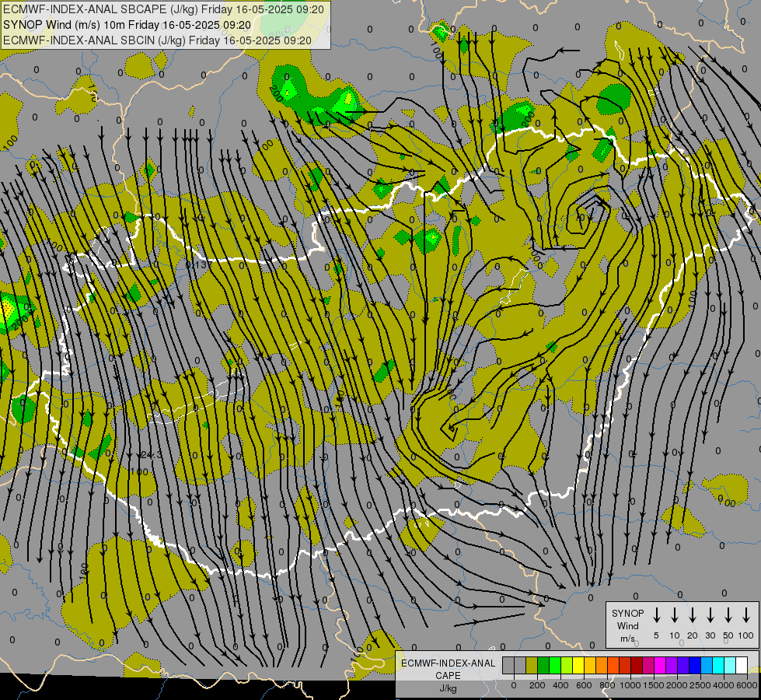This screenshot has width=761, height=700.
Task: Click the '200' tick label on colour scale
Action: [x=537, y=685]
